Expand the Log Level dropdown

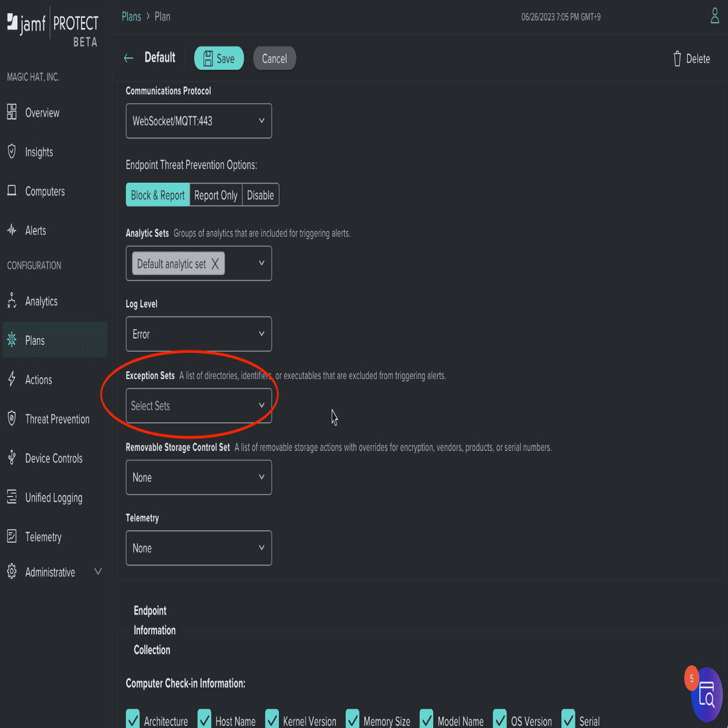pos(198,333)
